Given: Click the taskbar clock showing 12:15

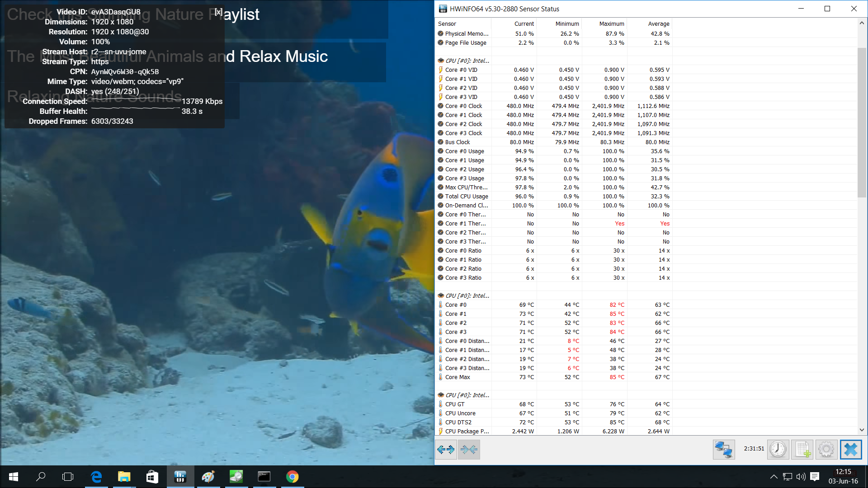Looking at the screenshot, I should 843,472.
